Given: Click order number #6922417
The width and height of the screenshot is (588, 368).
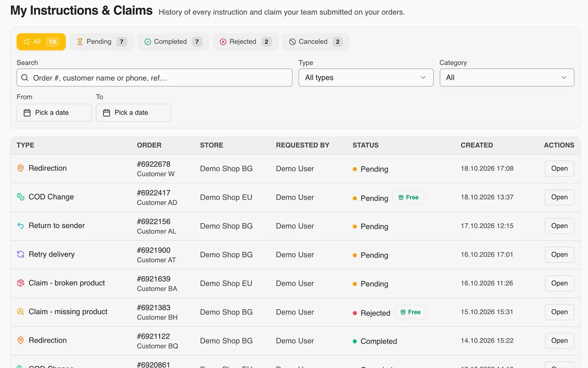Looking at the screenshot, I should (154, 193).
